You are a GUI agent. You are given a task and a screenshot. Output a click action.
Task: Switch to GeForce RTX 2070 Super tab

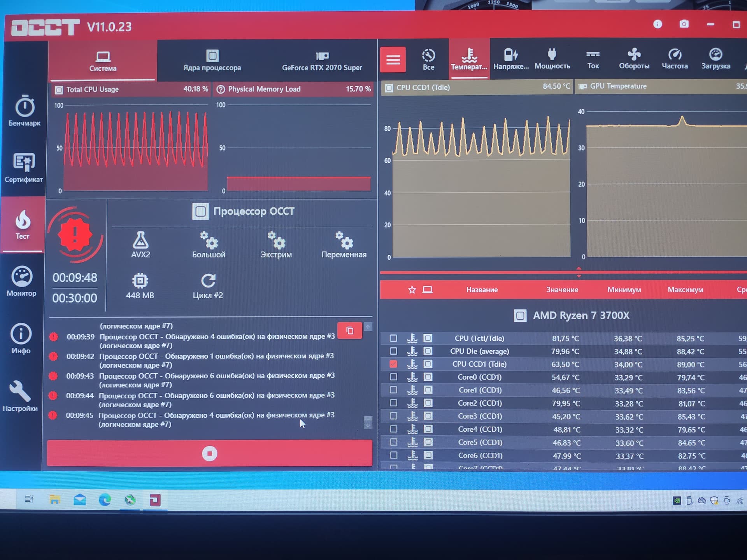pos(322,61)
